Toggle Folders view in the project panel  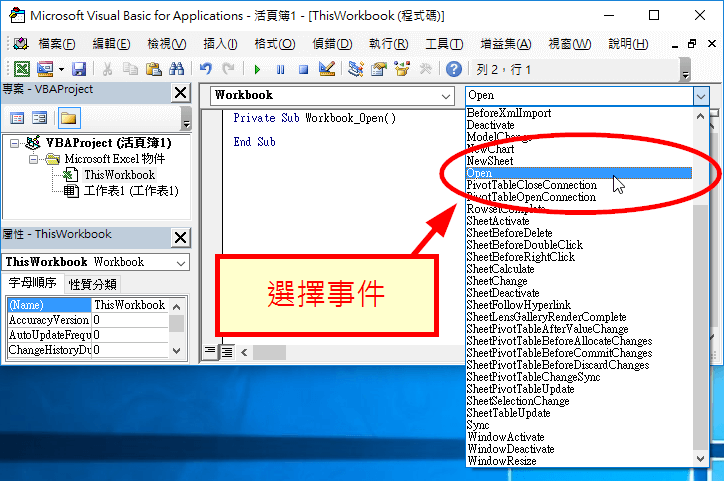68,118
